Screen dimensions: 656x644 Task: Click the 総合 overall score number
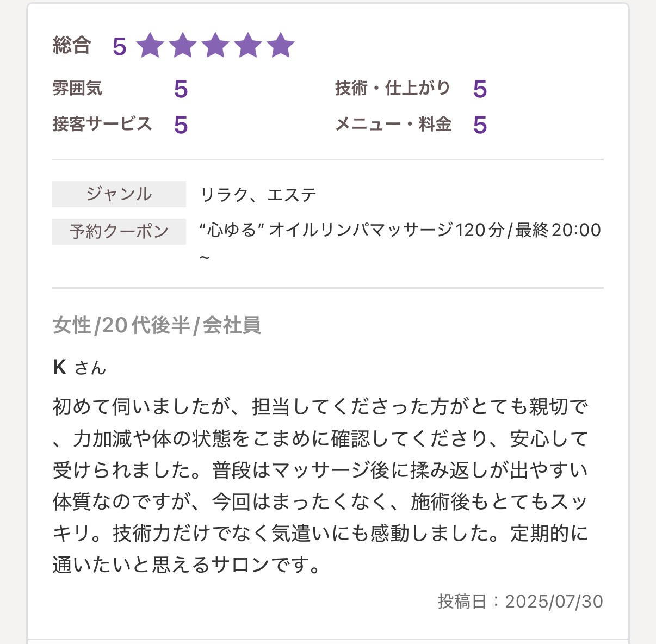point(119,47)
